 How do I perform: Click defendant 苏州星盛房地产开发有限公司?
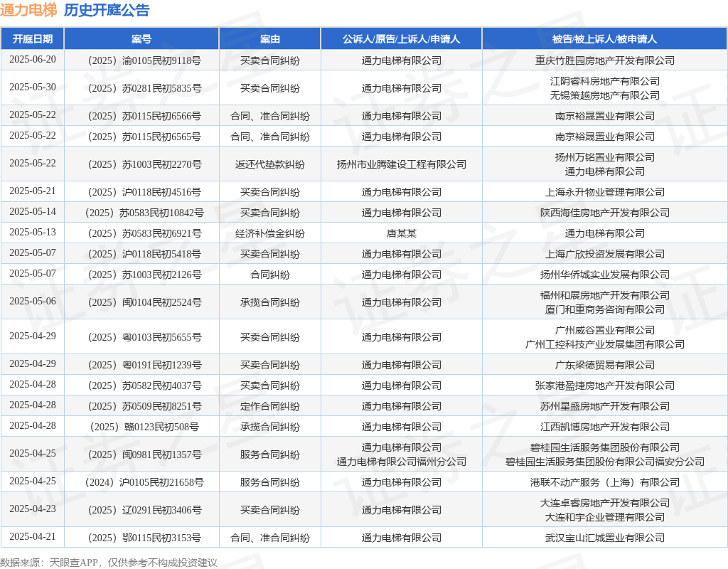[x=604, y=406]
